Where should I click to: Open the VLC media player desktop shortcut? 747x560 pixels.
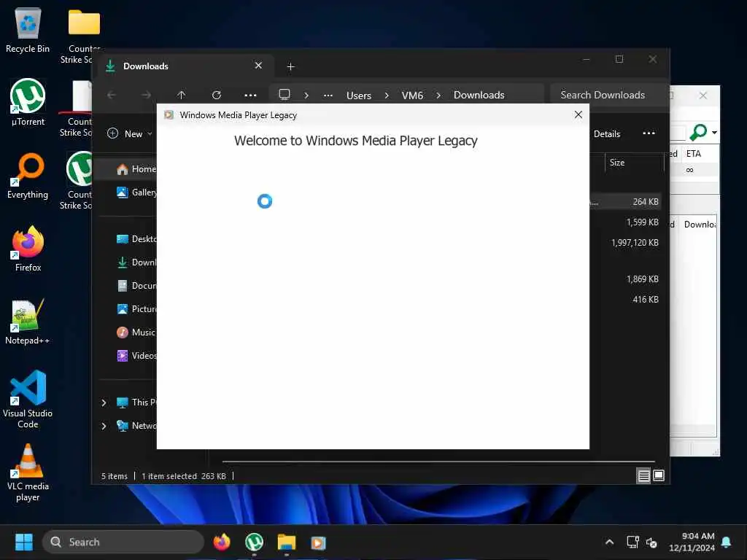pyautogui.click(x=28, y=472)
